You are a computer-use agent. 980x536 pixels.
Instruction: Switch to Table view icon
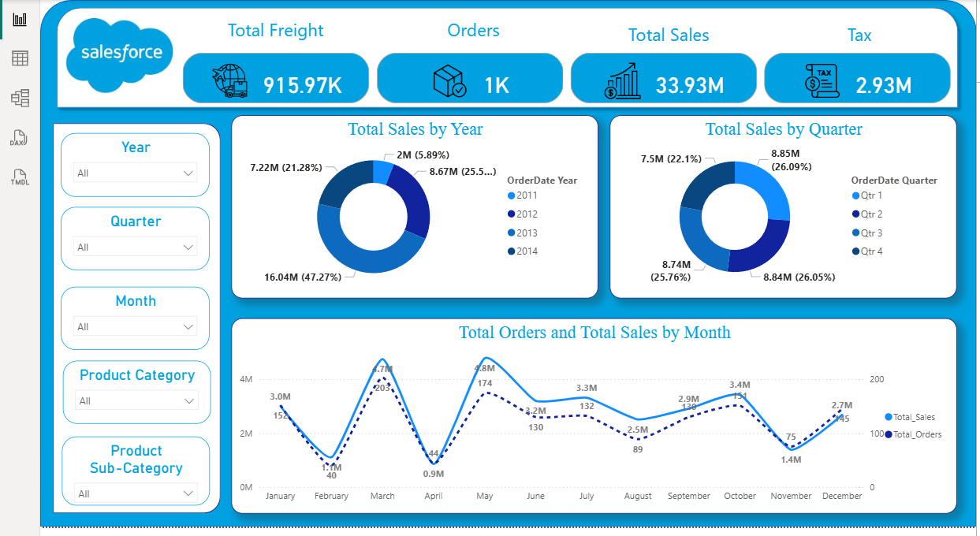(x=20, y=58)
